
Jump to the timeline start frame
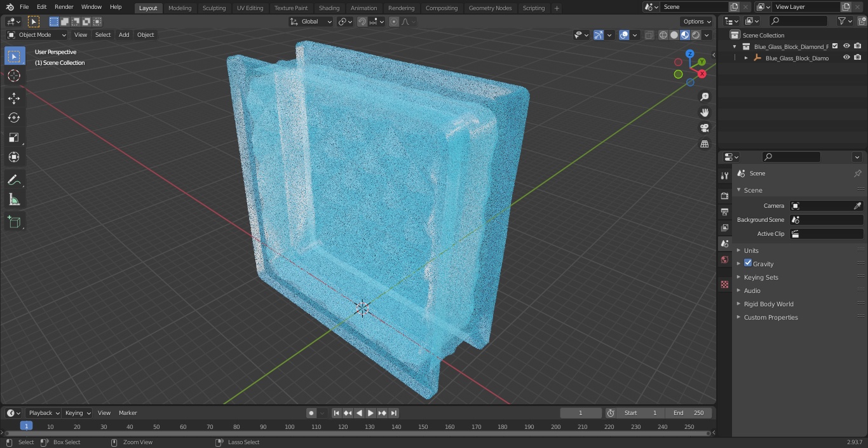point(337,413)
